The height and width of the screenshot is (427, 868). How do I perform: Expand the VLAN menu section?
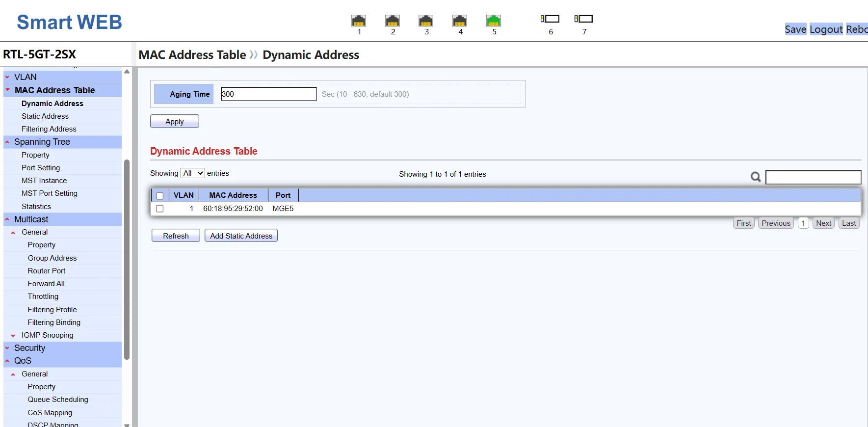point(25,77)
